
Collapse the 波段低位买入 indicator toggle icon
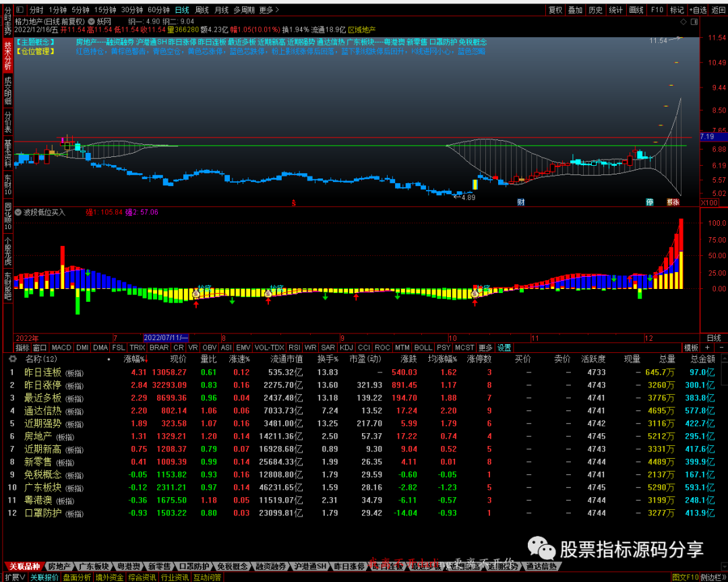[x=18, y=213]
